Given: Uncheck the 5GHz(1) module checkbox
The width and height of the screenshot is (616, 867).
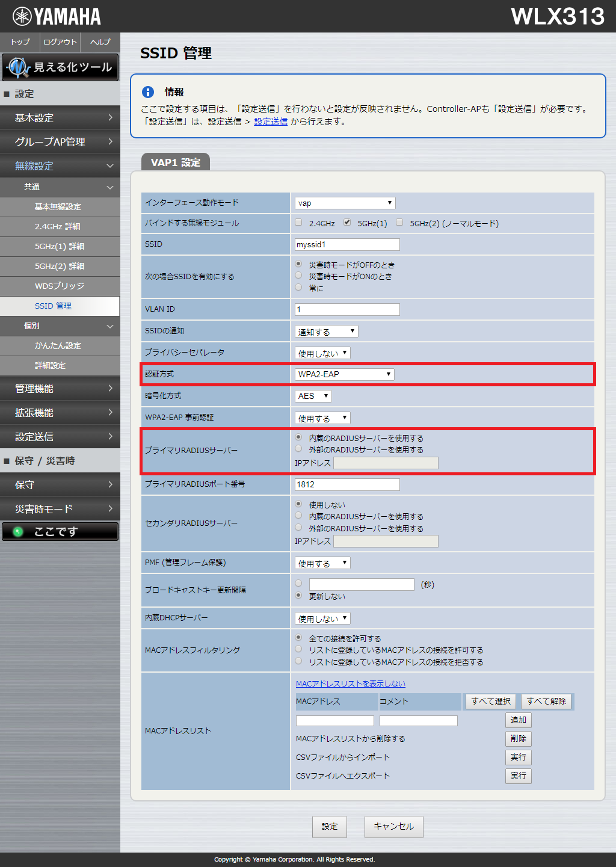Looking at the screenshot, I should (x=347, y=223).
